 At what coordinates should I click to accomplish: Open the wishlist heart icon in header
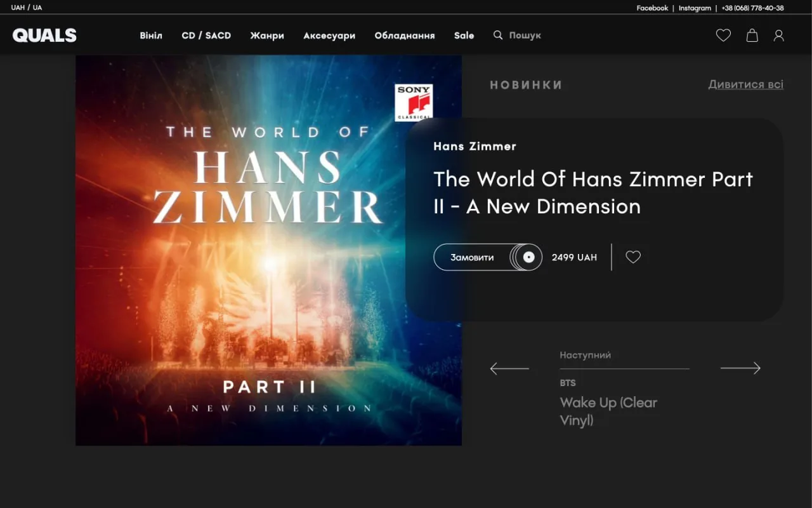click(723, 36)
